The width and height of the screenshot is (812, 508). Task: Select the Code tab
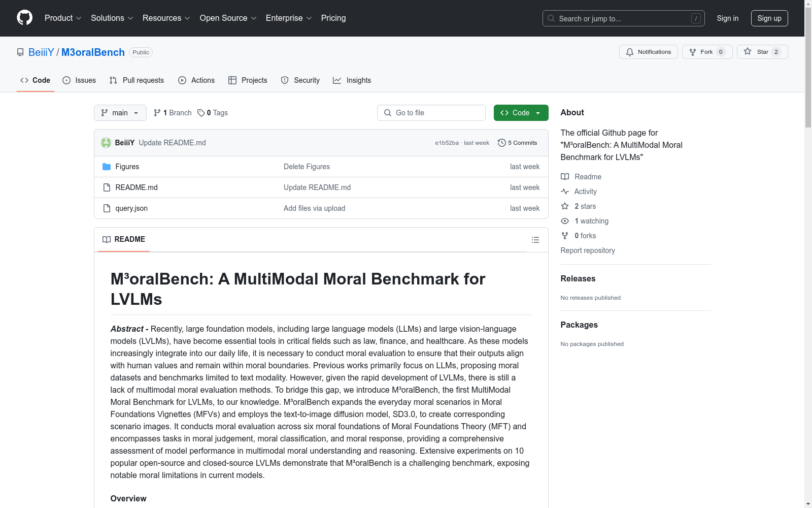(x=36, y=80)
